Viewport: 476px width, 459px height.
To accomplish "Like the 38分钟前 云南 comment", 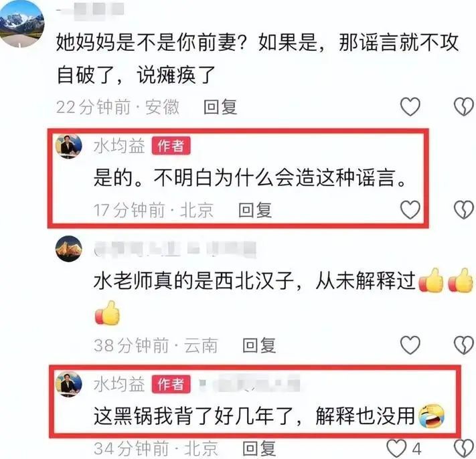I will (x=410, y=345).
